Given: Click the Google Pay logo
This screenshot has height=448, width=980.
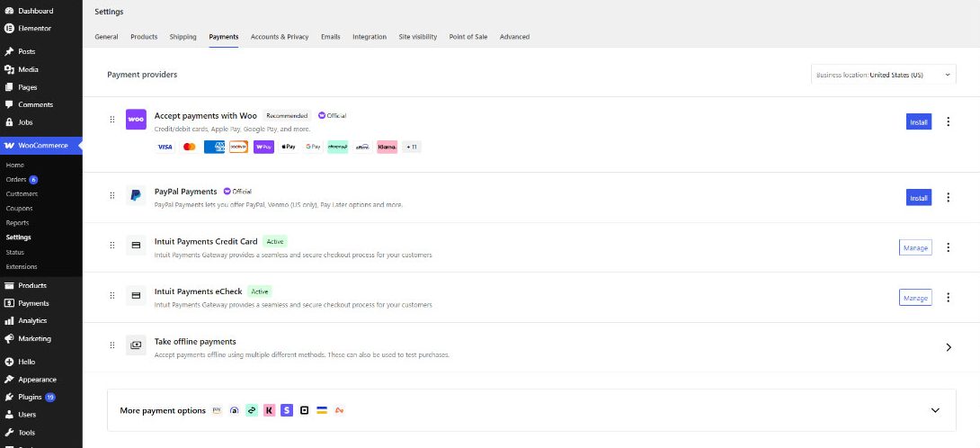Looking at the screenshot, I should click(x=313, y=147).
